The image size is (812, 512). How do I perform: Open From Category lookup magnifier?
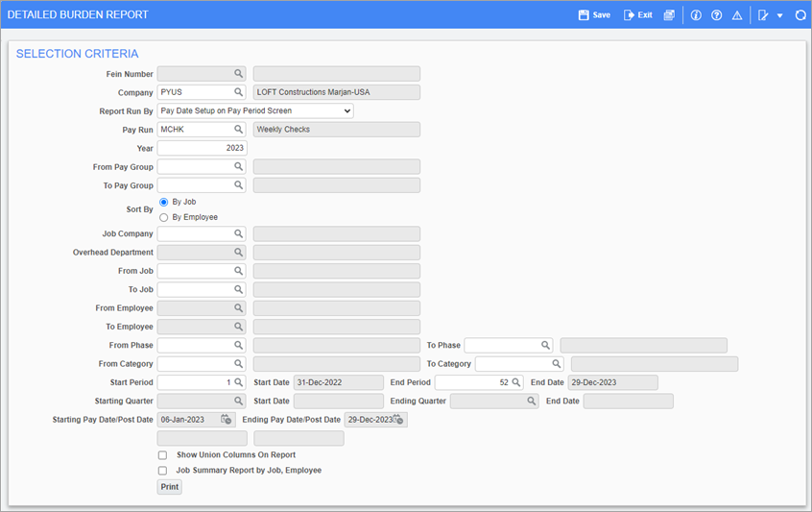238,364
